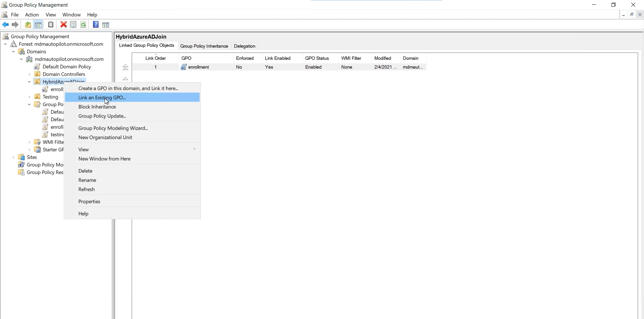Select the Linked Group Policy Objects tab
644x319 pixels.
pyautogui.click(x=147, y=46)
